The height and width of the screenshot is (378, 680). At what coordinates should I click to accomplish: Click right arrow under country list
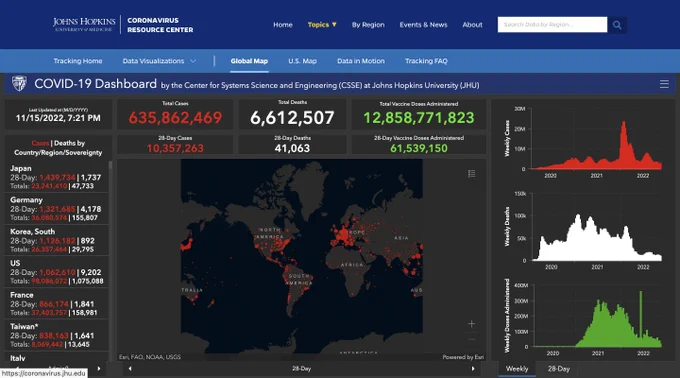tap(99, 368)
